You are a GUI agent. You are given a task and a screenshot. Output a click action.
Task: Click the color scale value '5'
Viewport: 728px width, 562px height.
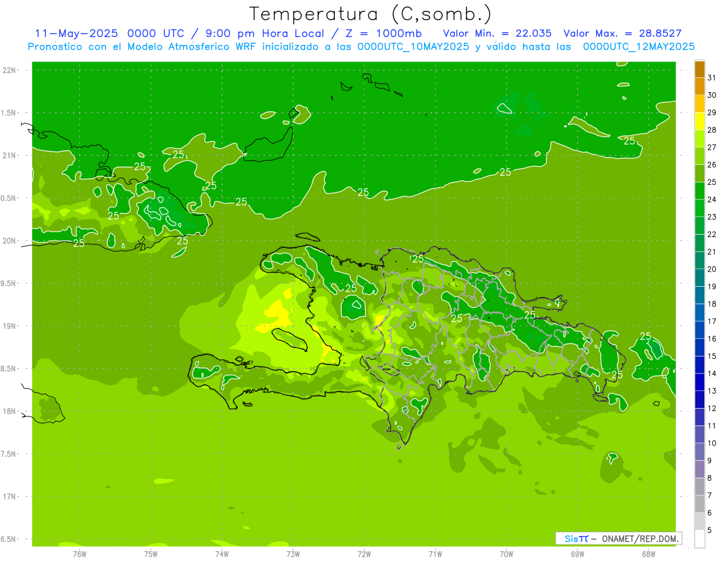click(710, 530)
